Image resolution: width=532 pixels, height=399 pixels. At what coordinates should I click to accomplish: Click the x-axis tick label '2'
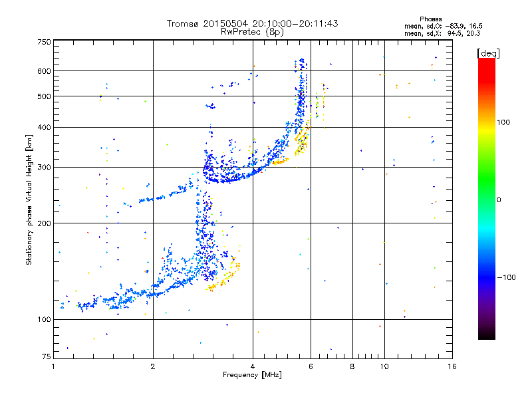pos(153,366)
